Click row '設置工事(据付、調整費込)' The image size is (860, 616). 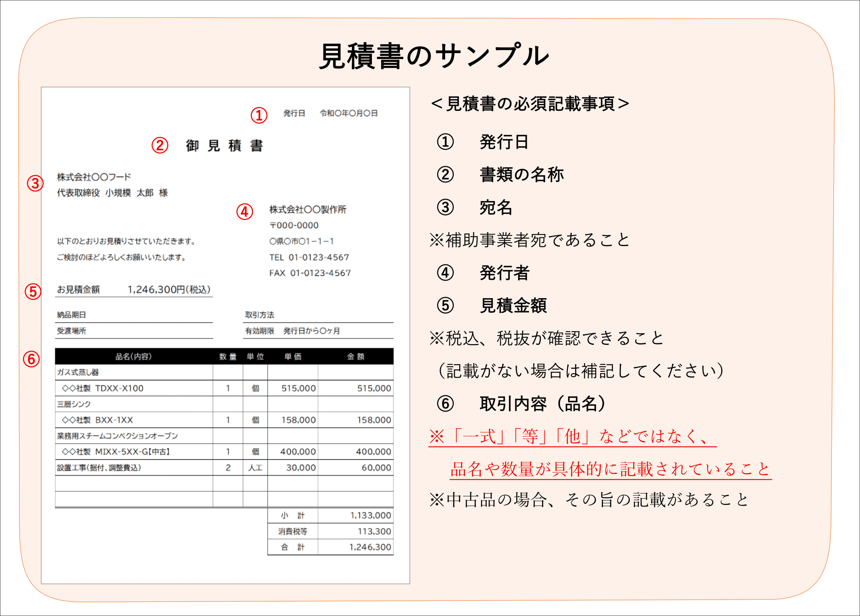coord(224,467)
